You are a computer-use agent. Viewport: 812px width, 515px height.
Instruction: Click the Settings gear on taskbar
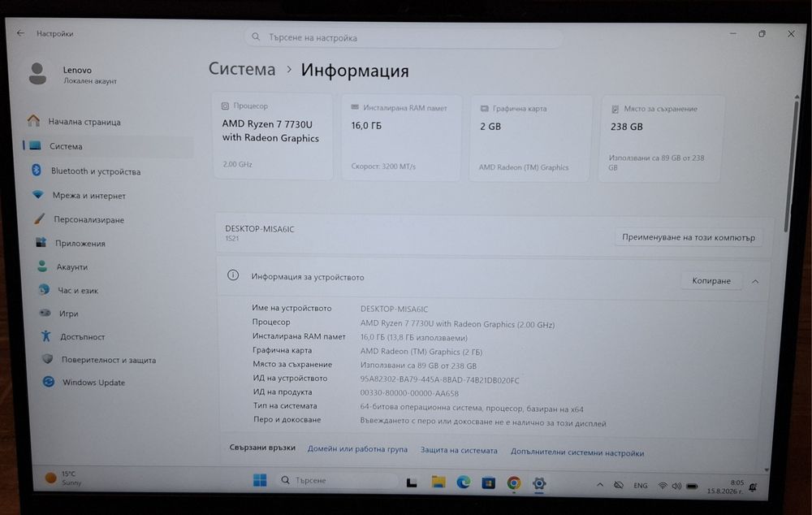pyautogui.click(x=539, y=483)
